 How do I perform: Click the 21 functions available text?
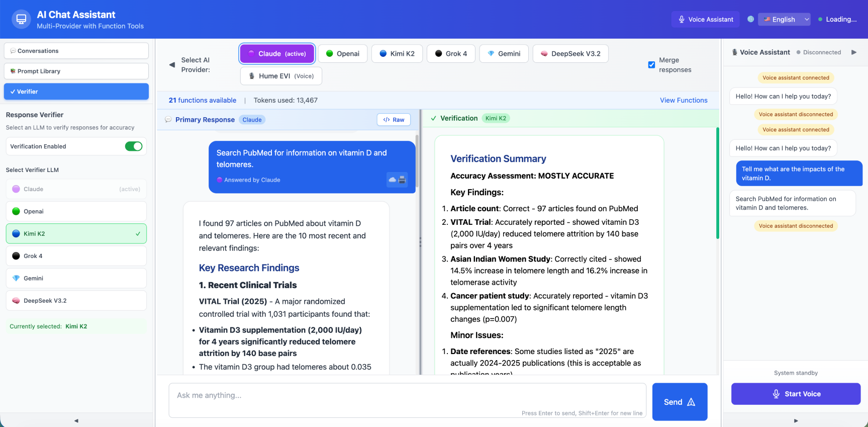click(203, 100)
